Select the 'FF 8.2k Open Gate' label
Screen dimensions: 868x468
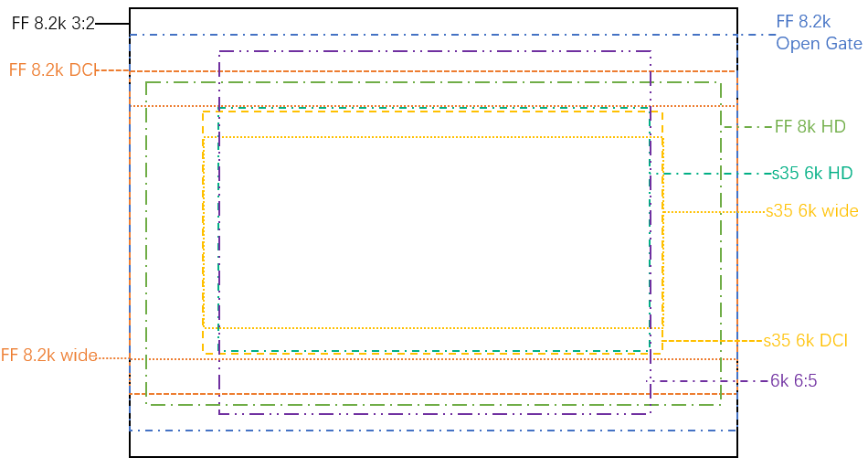pyautogui.click(x=818, y=32)
